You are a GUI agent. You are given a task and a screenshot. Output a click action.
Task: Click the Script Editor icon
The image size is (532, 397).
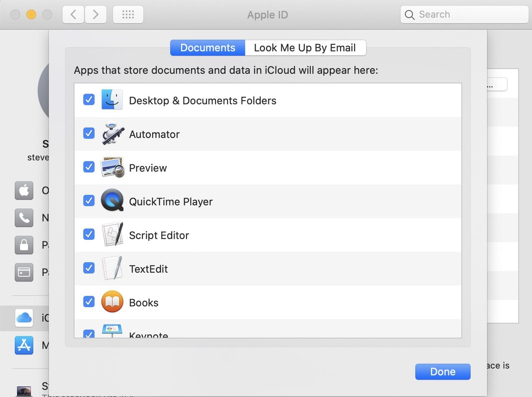click(x=112, y=235)
